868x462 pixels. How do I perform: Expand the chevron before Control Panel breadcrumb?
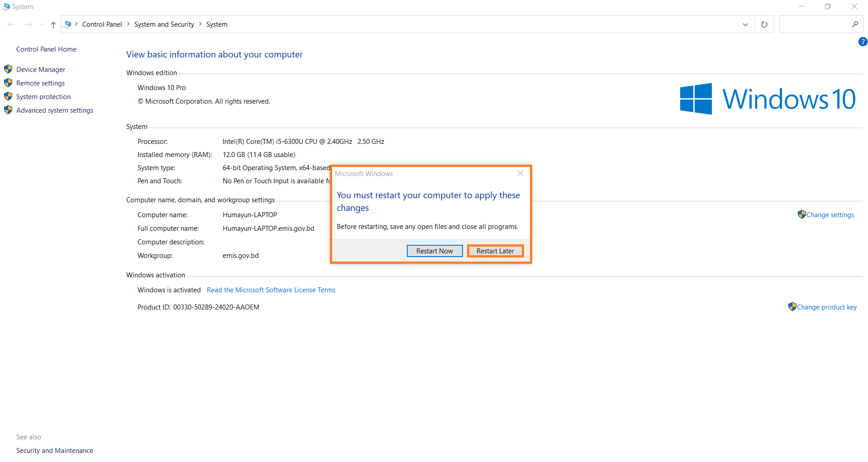[x=76, y=24]
